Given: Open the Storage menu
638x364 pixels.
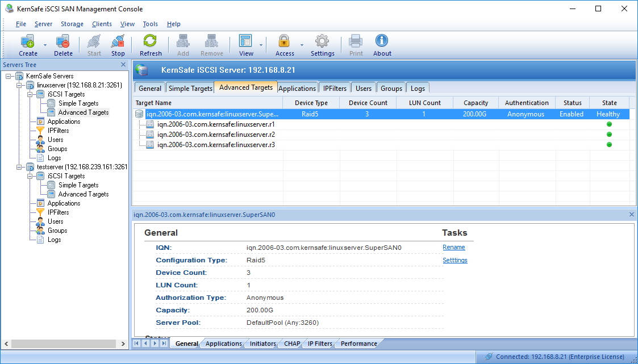Looking at the screenshot, I should [72, 24].
